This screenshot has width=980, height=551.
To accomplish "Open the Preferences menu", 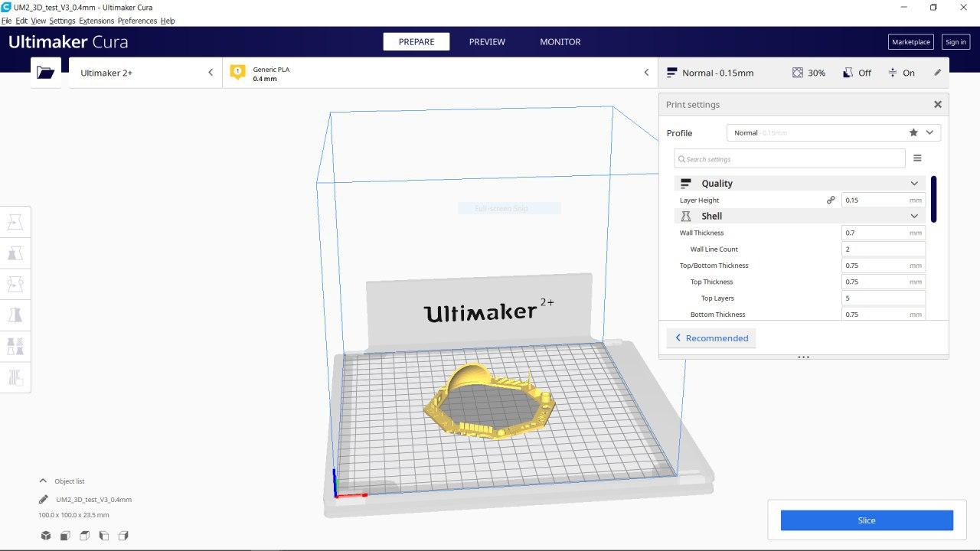I will pyautogui.click(x=137, y=21).
